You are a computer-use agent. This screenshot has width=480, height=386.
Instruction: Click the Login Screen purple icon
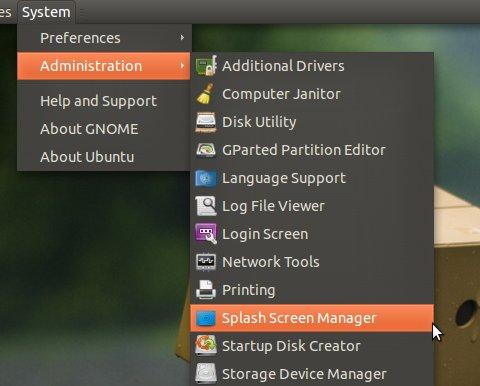click(206, 234)
